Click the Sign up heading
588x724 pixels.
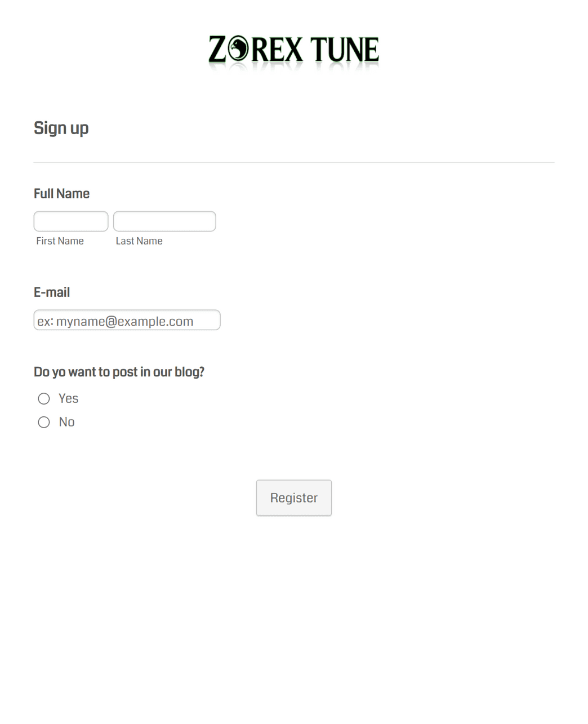point(61,128)
